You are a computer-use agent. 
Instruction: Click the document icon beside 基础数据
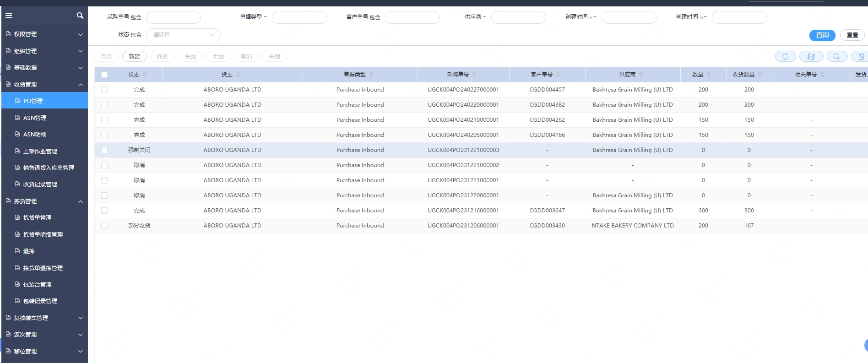click(8, 67)
